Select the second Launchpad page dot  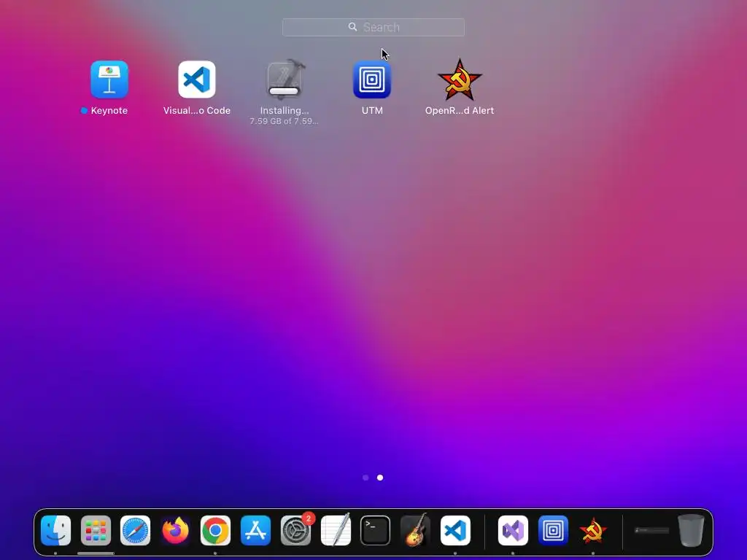coord(380,478)
